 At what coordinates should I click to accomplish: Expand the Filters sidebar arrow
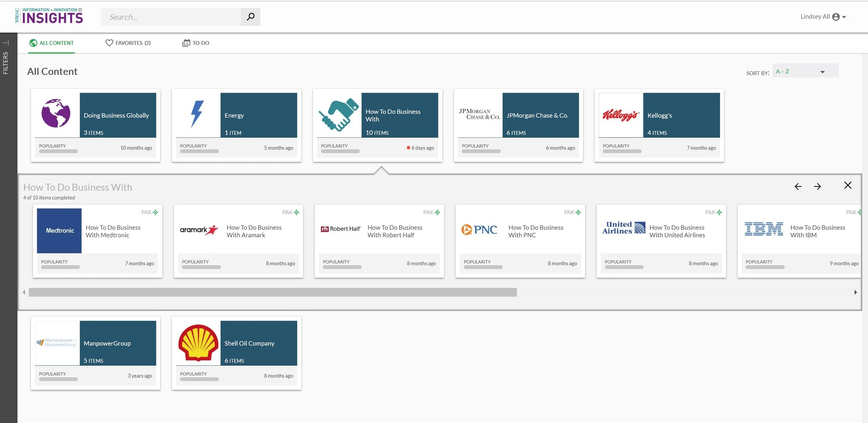coord(6,43)
